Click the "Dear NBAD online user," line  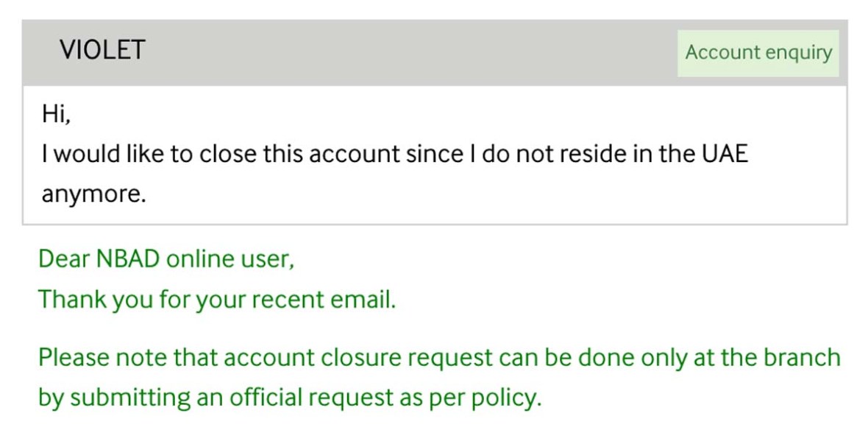pyautogui.click(x=166, y=259)
